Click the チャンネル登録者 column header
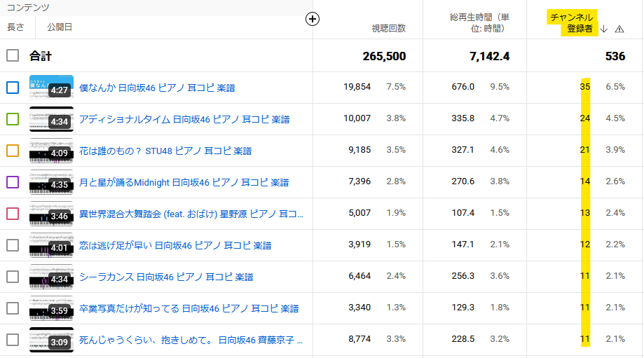This screenshot has height=358, width=644. (572, 22)
